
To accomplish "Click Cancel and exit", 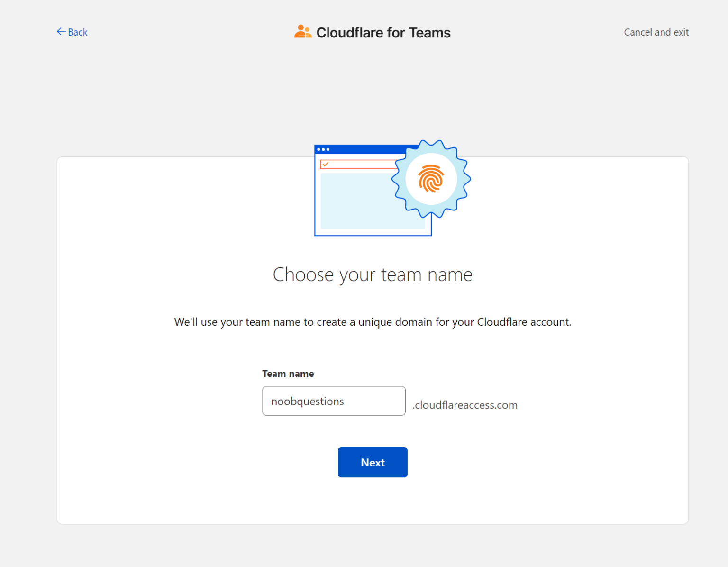I will click(x=656, y=32).
